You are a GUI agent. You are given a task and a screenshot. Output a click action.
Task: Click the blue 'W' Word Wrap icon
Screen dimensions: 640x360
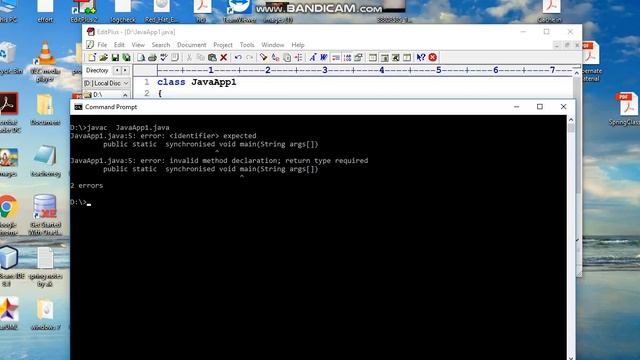tap(324, 58)
